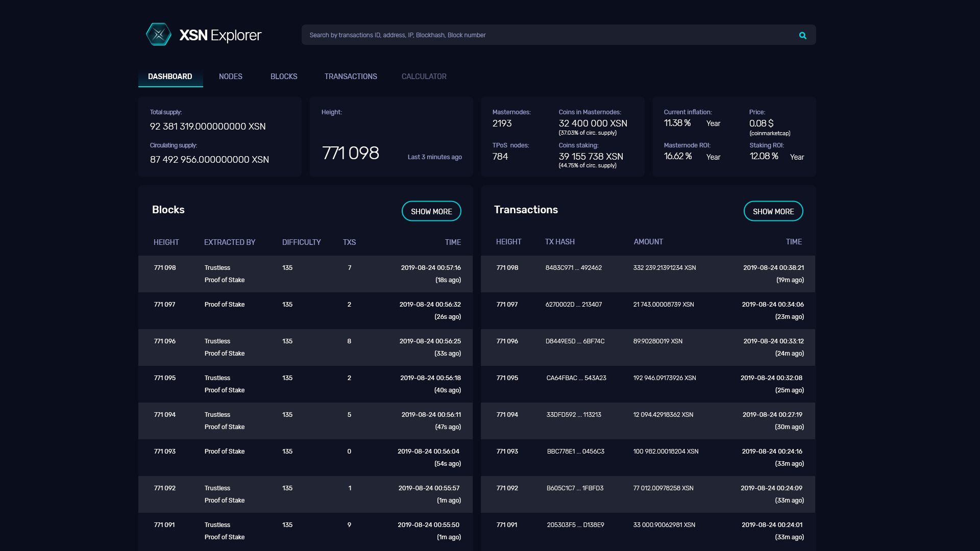This screenshot has height=551, width=980.
Task: Click the search magnifier icon
Action: tap(802, 35)
